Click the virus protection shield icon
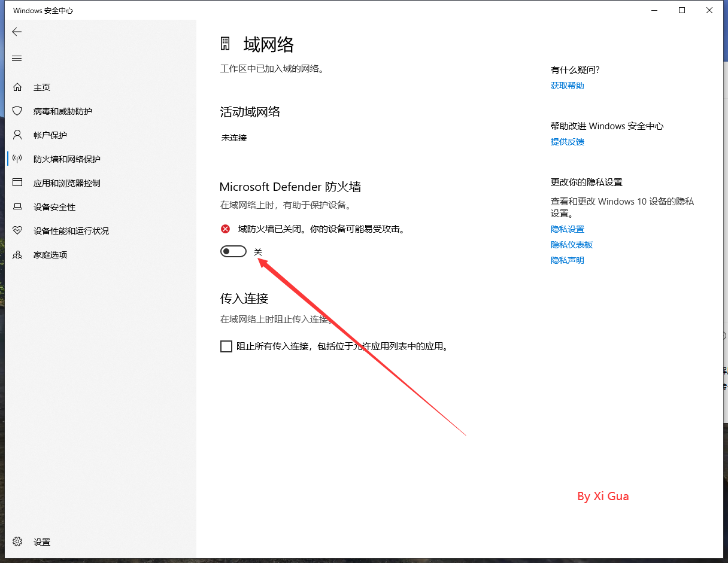Viewport: 728px width, 563px height. [x=17, y=111]
